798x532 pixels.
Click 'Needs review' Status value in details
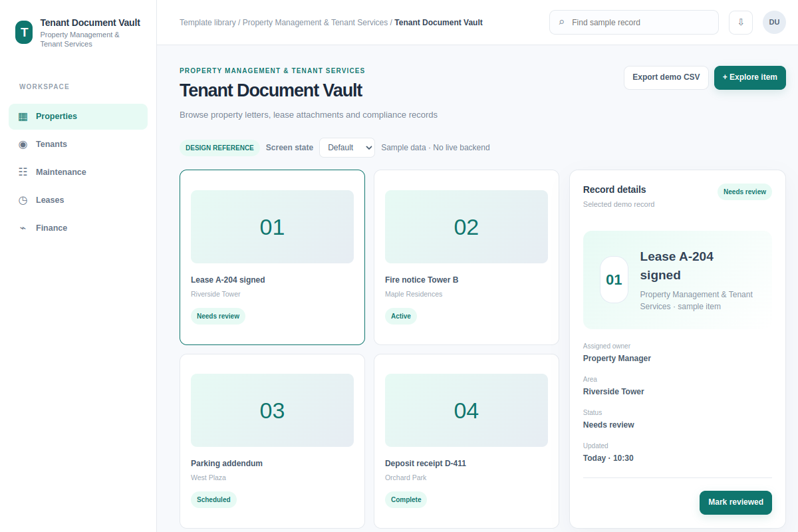click(x=608, y=425)
